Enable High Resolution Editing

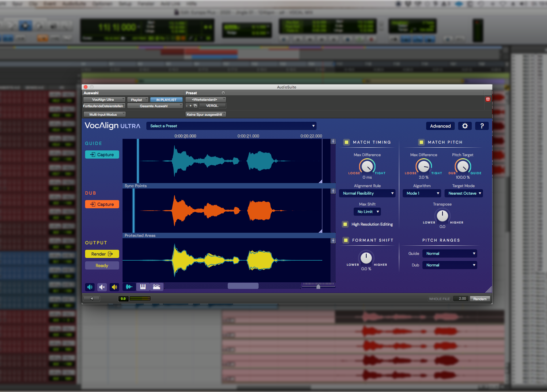pos(345,224)
